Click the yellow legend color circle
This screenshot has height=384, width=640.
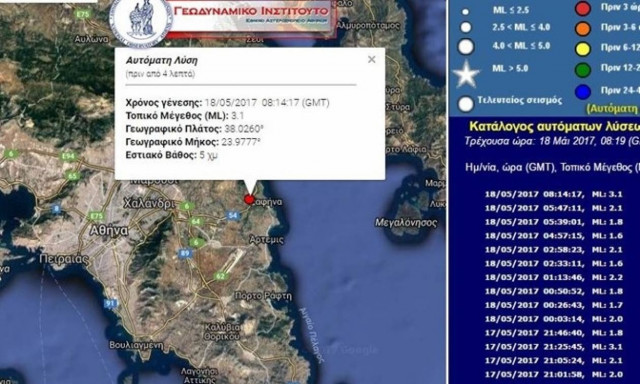pos(582,49)
